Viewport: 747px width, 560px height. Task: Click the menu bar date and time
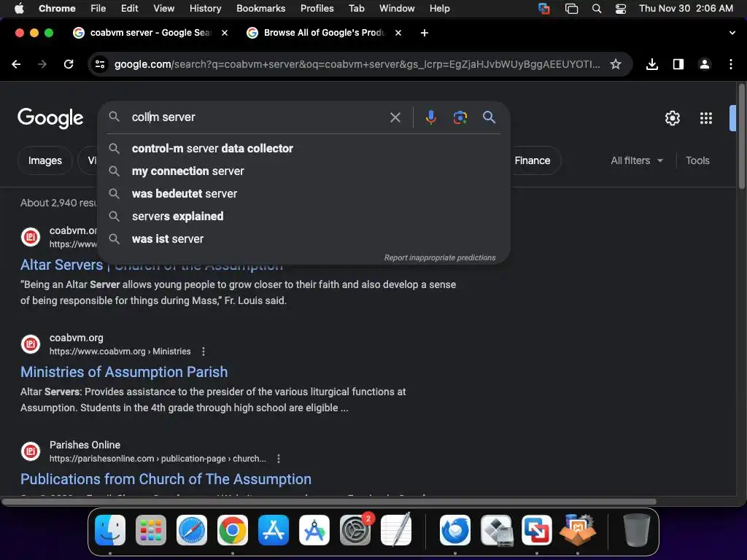[686, 9]
